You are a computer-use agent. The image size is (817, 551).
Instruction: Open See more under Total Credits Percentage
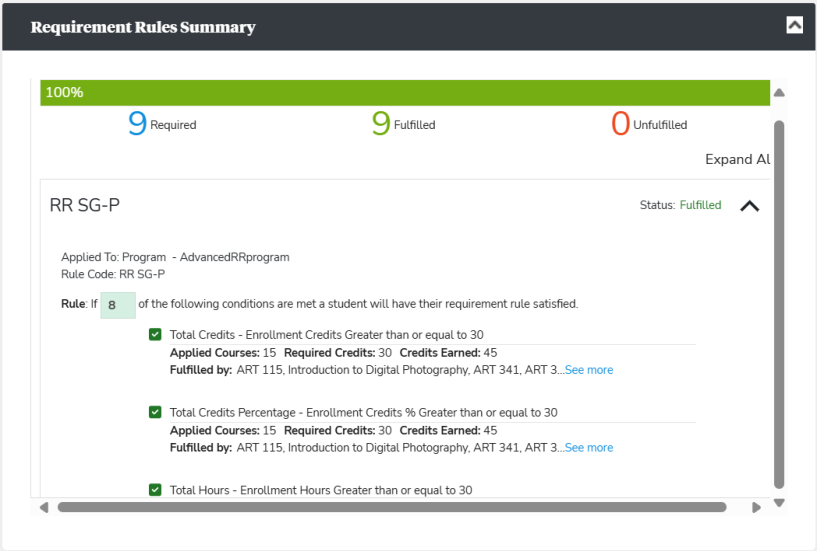(589, 448)
